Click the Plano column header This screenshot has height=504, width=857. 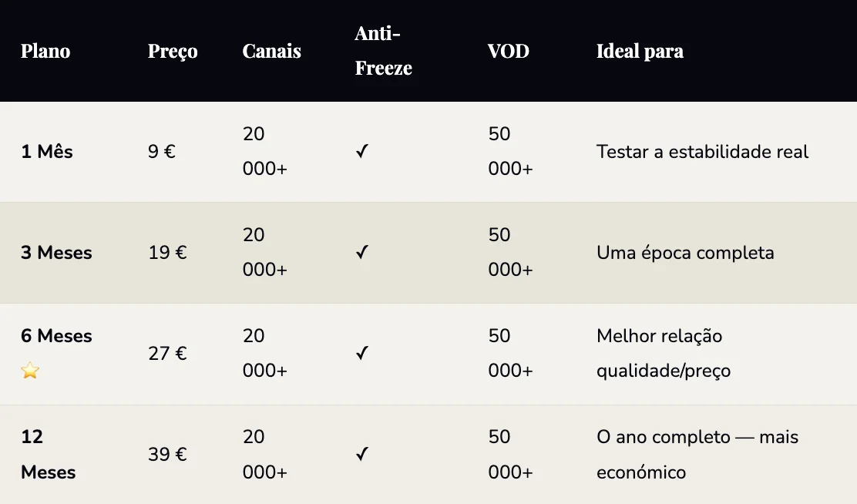[x=45, y=51]
